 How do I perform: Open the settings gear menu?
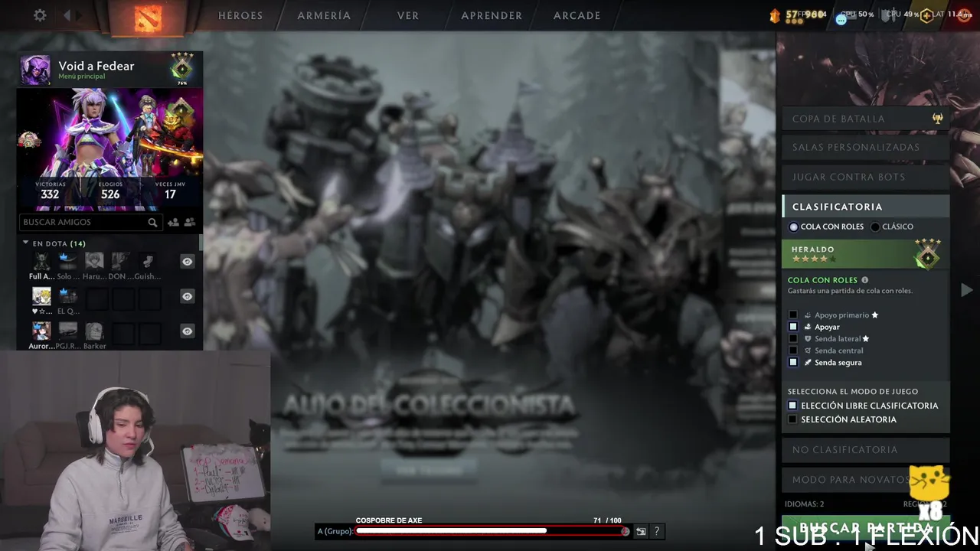point(40,15)
